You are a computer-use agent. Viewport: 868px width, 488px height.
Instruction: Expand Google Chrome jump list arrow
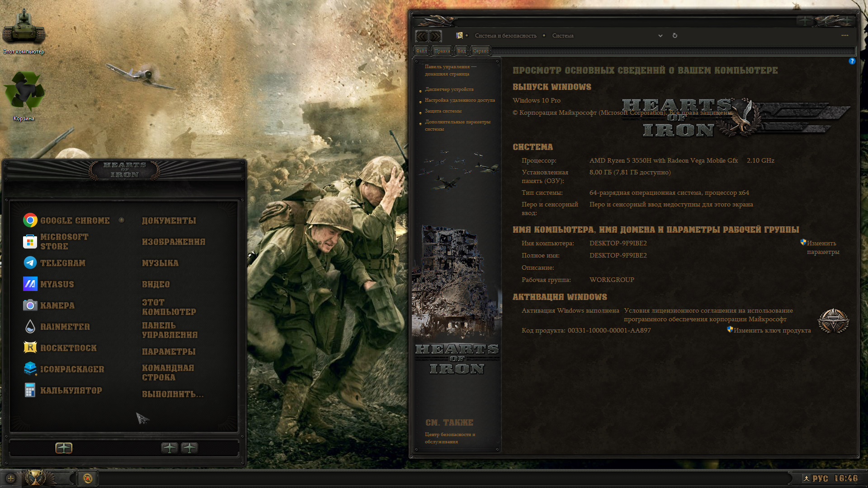(x=121, y=220)
